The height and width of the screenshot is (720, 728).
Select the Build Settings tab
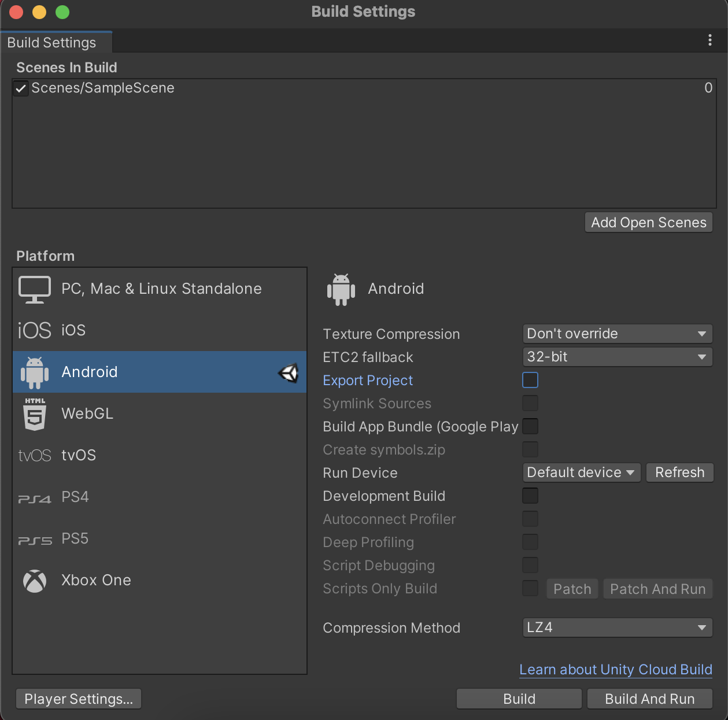56,43
